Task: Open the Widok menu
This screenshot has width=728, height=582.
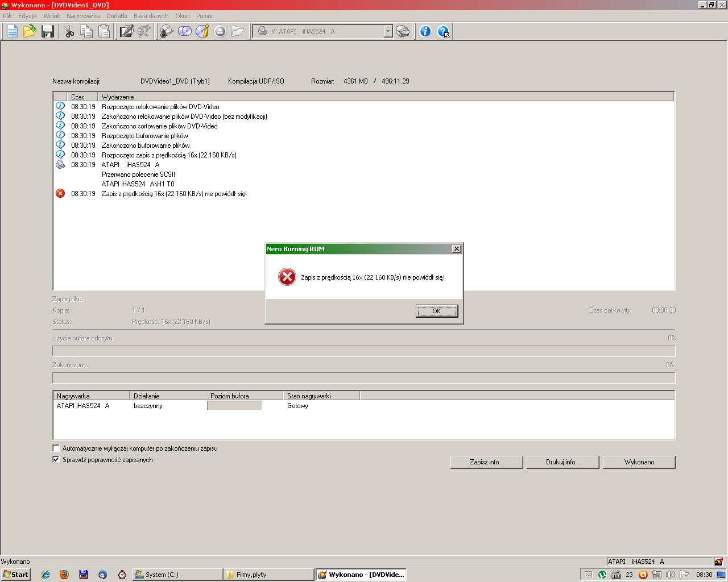Action: pyautogui.click(x=52, y=16)
